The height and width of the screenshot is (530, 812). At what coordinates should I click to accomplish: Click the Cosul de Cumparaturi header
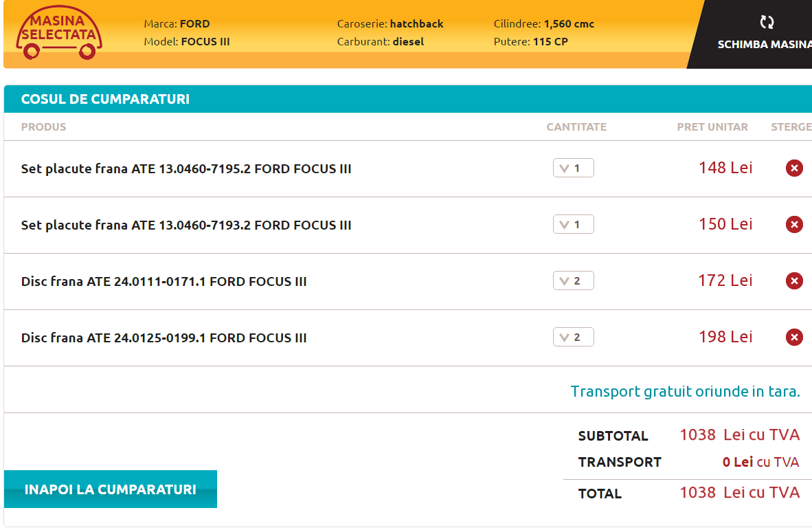click(x=105, y=99)
